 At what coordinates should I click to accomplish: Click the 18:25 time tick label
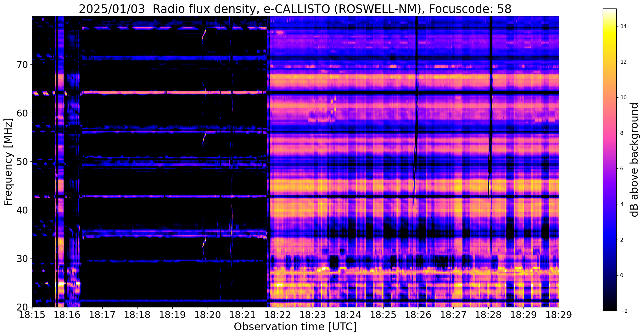coord(383,315)
